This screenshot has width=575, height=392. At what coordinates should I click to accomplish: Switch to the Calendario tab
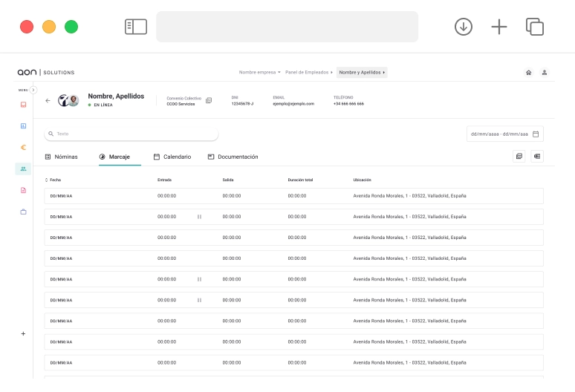click(172, 157)
